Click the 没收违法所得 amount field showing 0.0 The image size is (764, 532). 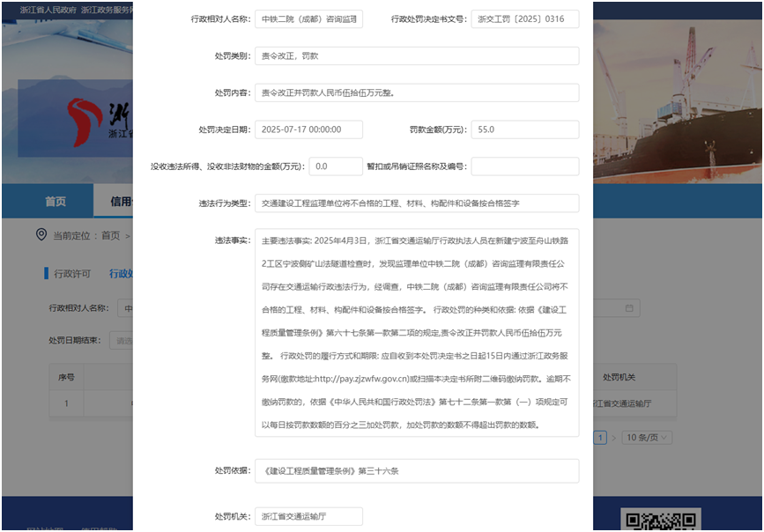pyautogui.click(x=336, y=166)
